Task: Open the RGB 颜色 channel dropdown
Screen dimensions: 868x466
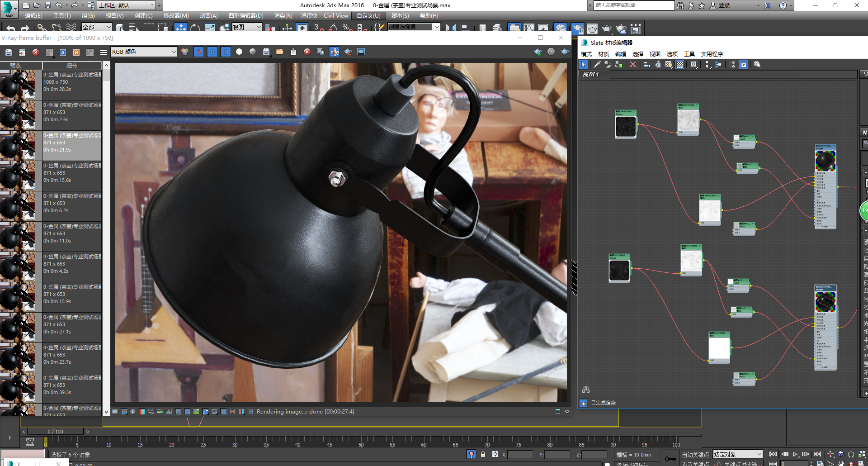Action: (x=144, y=52)
